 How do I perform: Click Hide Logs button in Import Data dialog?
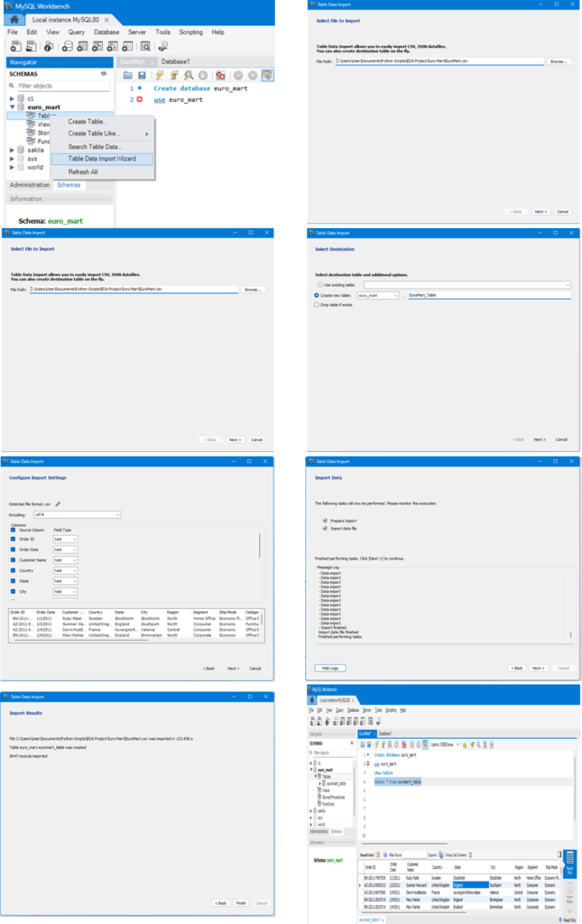pos(330,668)
